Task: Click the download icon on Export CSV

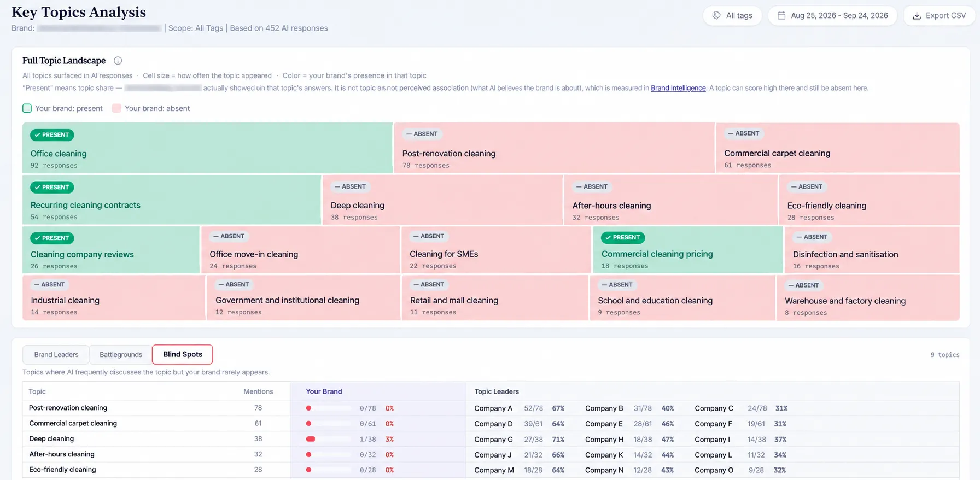Action: (917, 16)
